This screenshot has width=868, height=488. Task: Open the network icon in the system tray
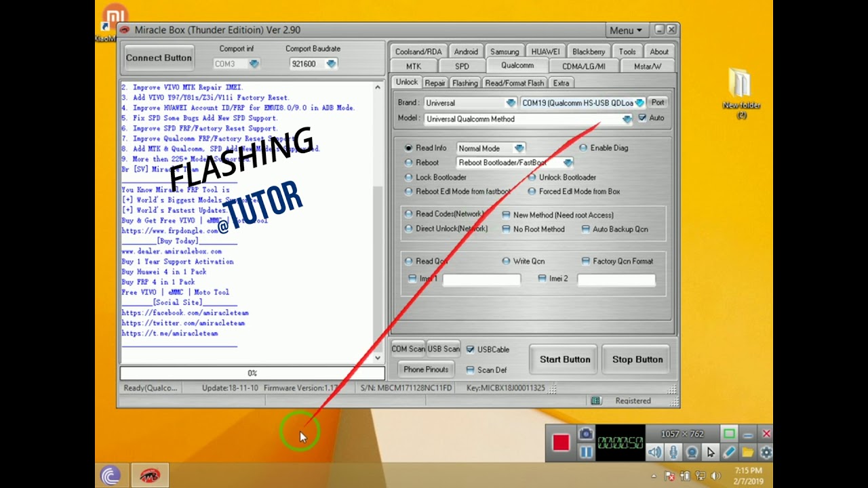[x=700, y=476]
